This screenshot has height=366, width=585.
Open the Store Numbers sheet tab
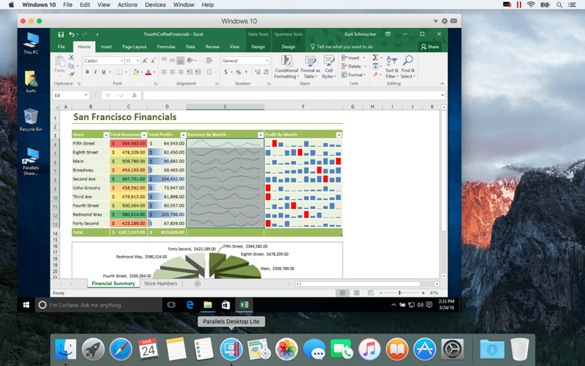pos(160,284)
